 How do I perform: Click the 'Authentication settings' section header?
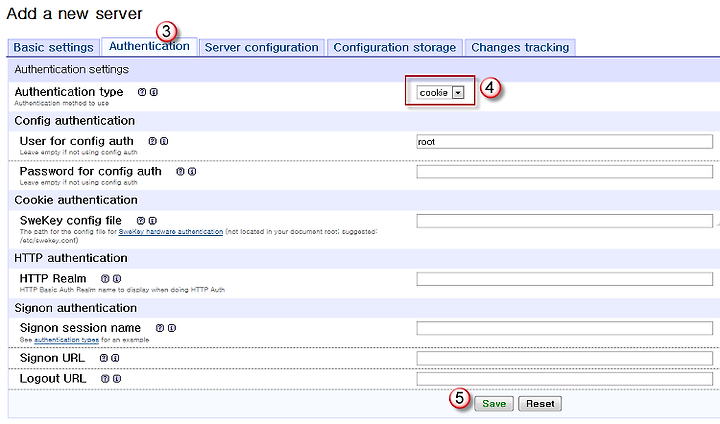pos(72,69)
